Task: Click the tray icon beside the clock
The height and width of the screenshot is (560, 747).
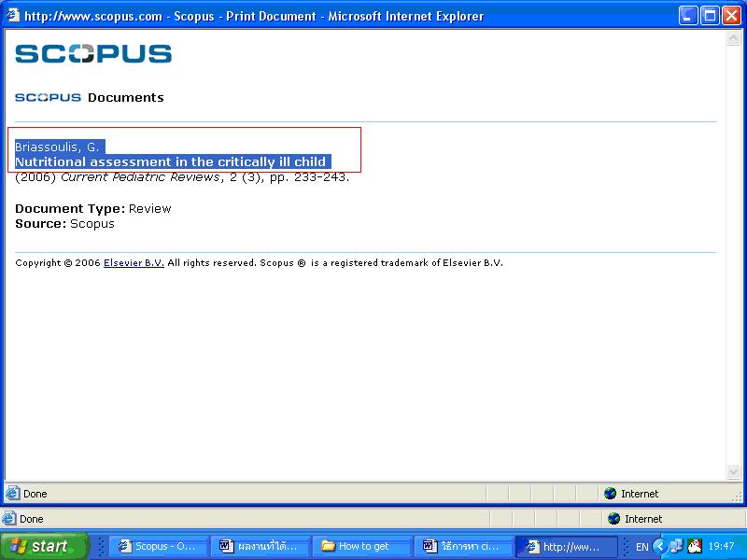Action: tap(695, 546)
